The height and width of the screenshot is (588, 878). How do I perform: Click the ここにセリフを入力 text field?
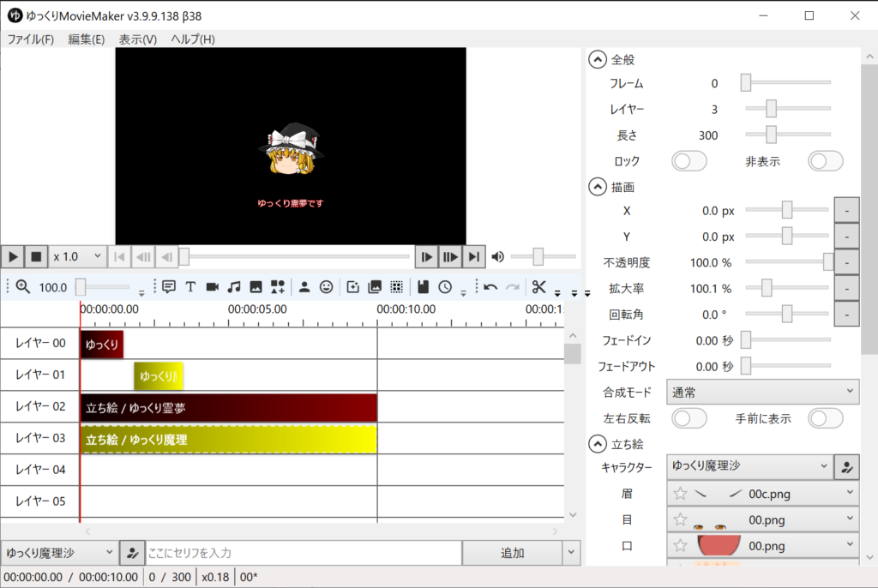(304, 553)
